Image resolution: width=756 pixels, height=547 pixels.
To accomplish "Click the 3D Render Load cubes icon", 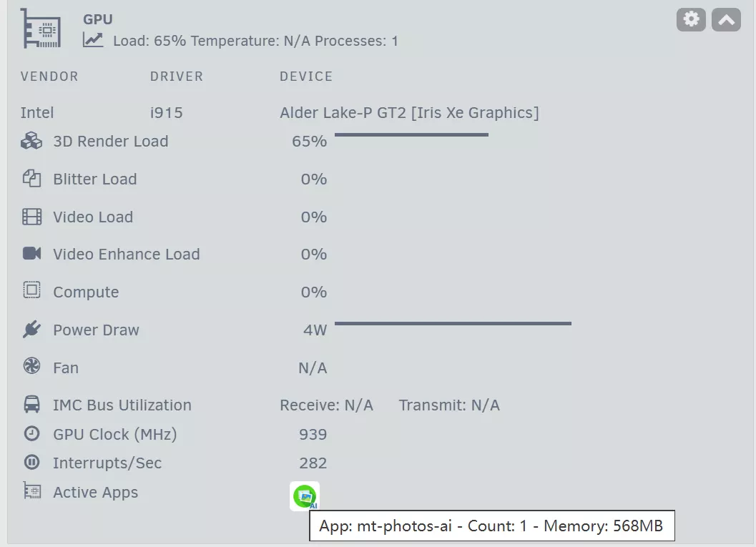I will pyautogui.click(x=31, y=141).
